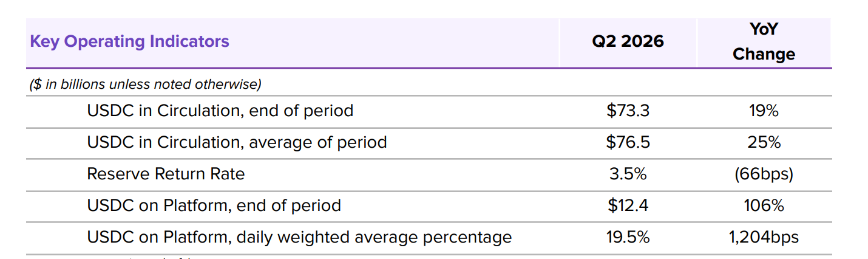Click 'USDC in Circulation, average of period' label
868x259 pixels.
237,143
